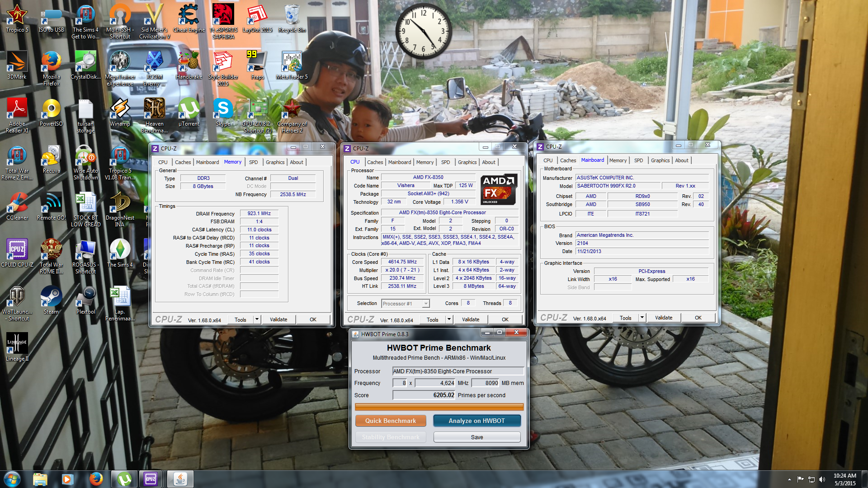
Task: Open the ISO to USB shortcut
Action: coord(51,19)
